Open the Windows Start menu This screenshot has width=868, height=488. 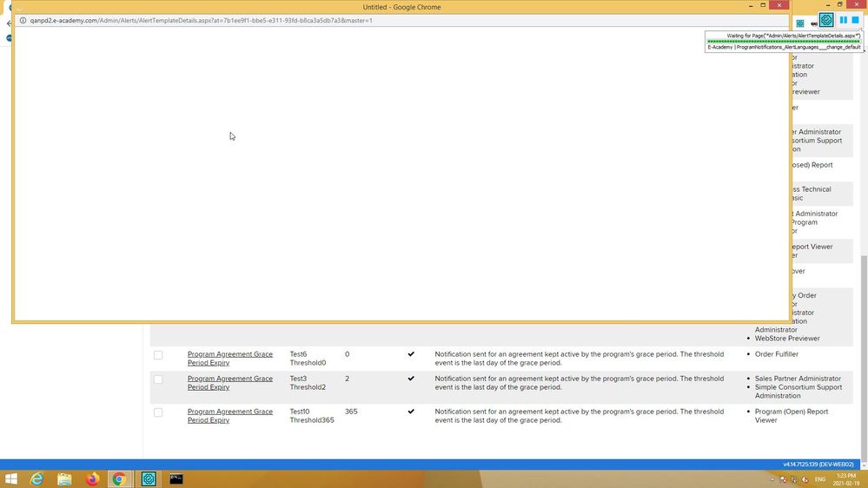click(x=11, y=478)
